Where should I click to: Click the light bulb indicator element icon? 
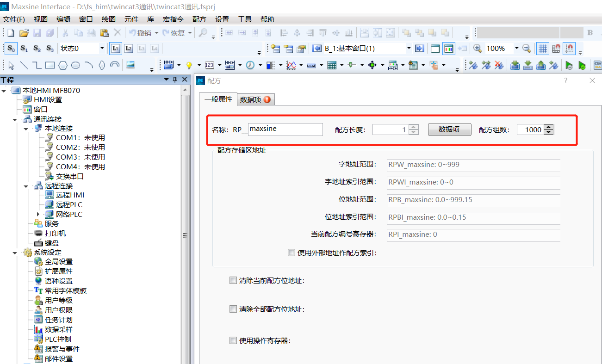[189, 65]
